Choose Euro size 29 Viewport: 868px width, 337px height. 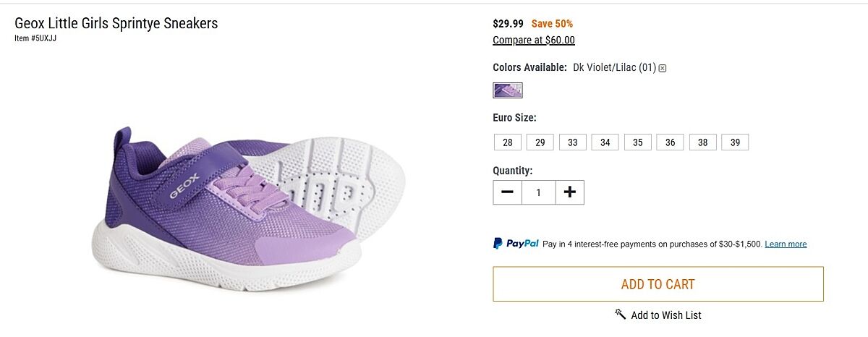click(x=540, y=142)
